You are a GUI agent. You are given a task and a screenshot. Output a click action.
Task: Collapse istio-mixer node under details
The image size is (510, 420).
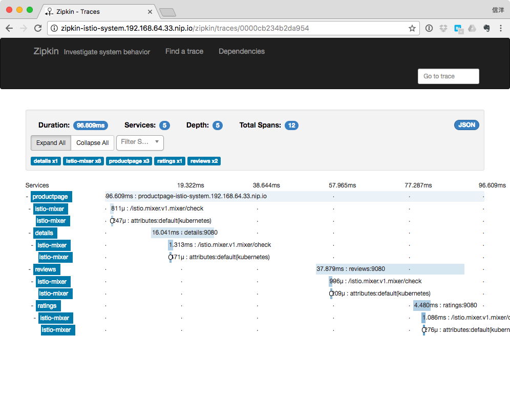(x=32, y=245)
